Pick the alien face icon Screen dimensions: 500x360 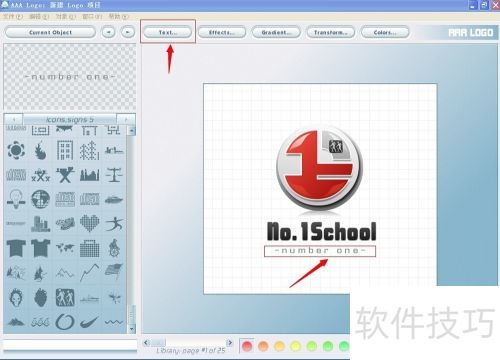click(16, 297)
